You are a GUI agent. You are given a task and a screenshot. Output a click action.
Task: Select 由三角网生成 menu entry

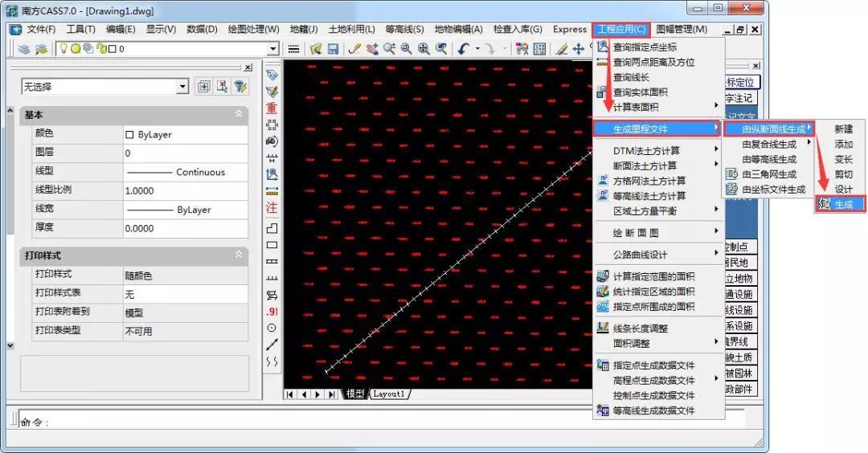pos(768,174)
